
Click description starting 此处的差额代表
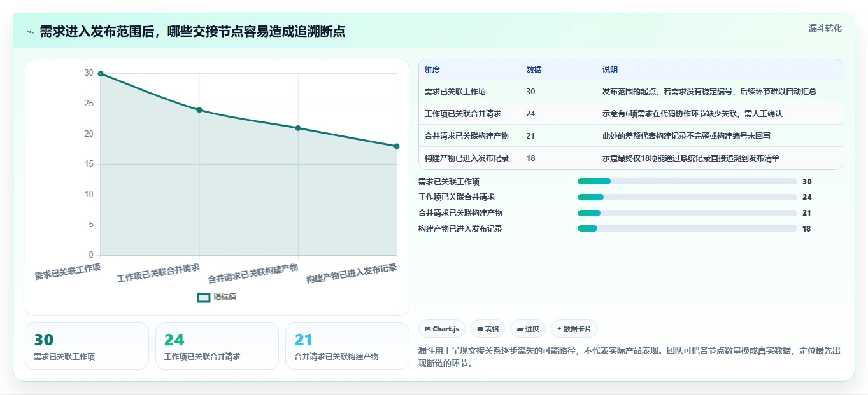pos(687,136)
